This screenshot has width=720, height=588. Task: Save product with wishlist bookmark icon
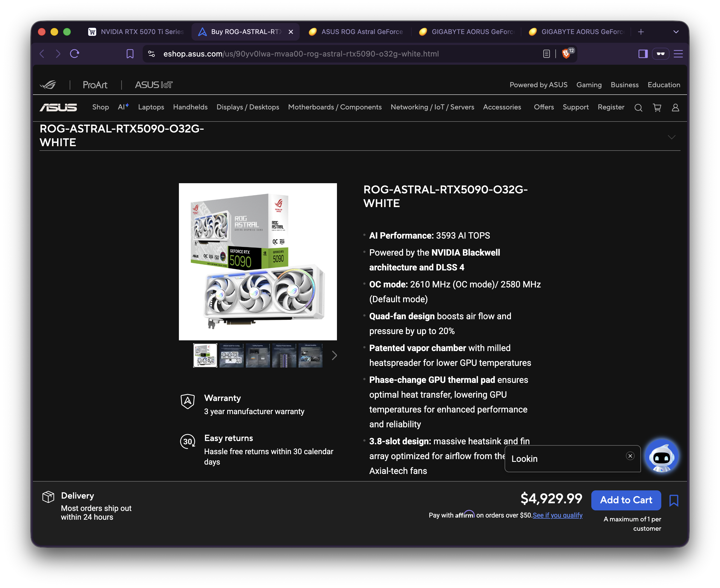point(674,500)
